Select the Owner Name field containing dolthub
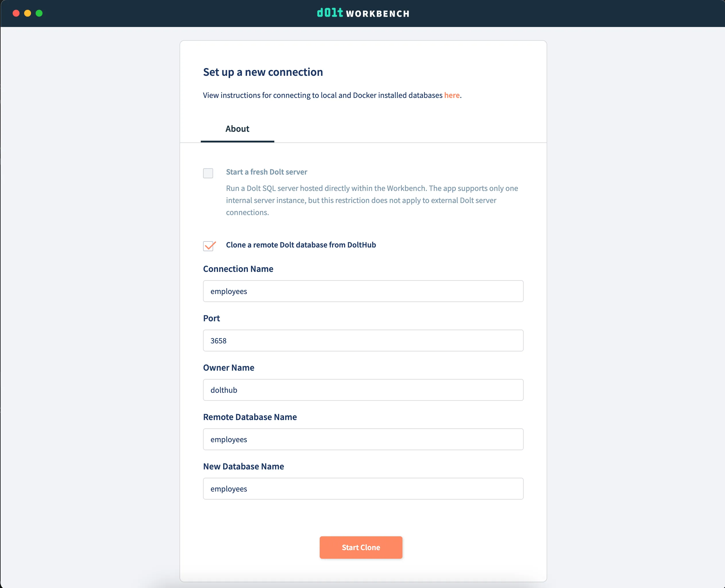The image size is (725, 588). click(x=363, y=390)
